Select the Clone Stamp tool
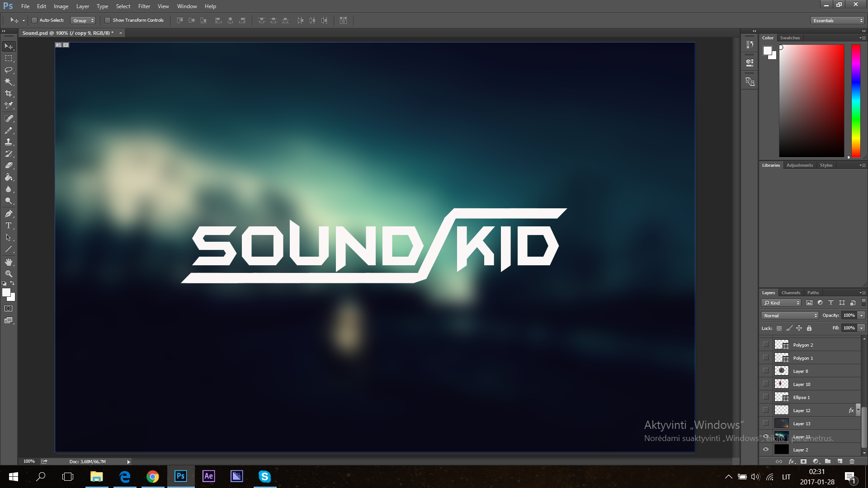Image resolution: width=868 pixels, height=488 pixels. (x=9, y=142)
